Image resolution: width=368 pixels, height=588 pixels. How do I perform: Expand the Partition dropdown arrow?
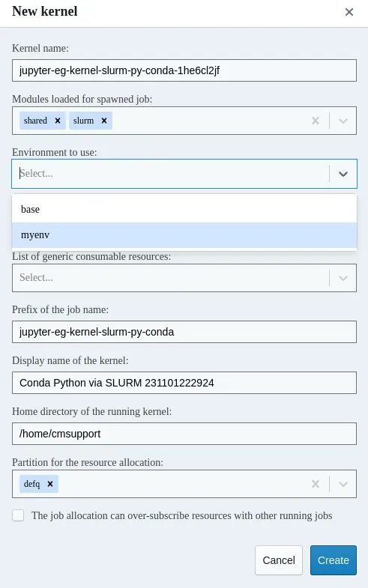343,484
